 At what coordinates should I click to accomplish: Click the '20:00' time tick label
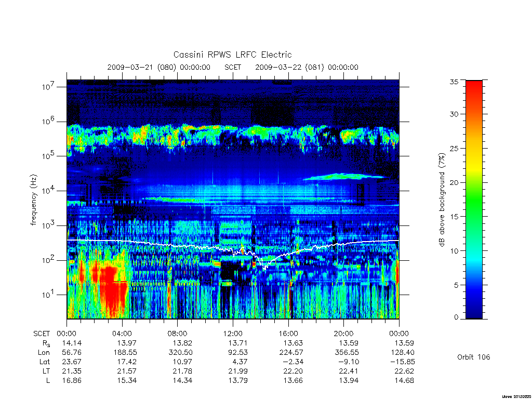pos(343,334)
